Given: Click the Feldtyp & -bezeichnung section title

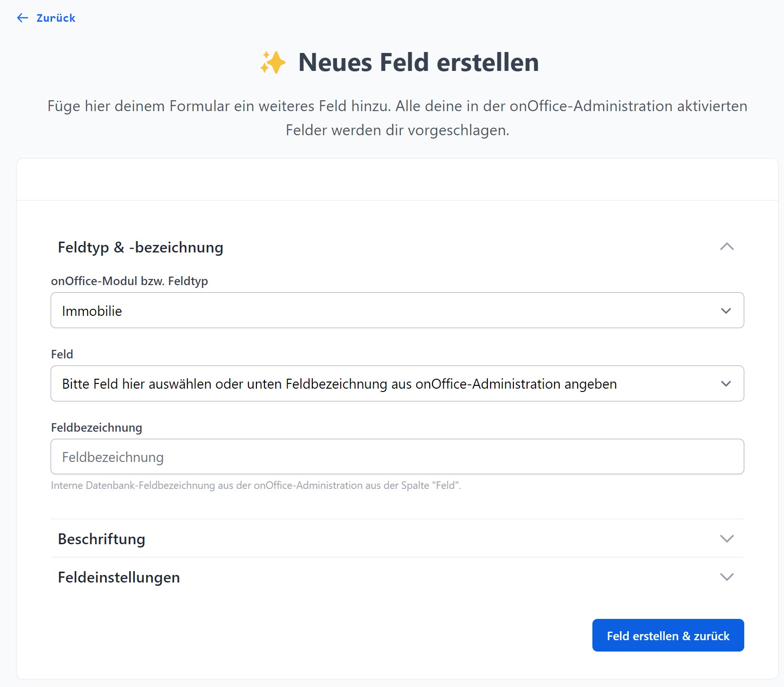Looking at the screenshot, I should click(x=141, y=247).
